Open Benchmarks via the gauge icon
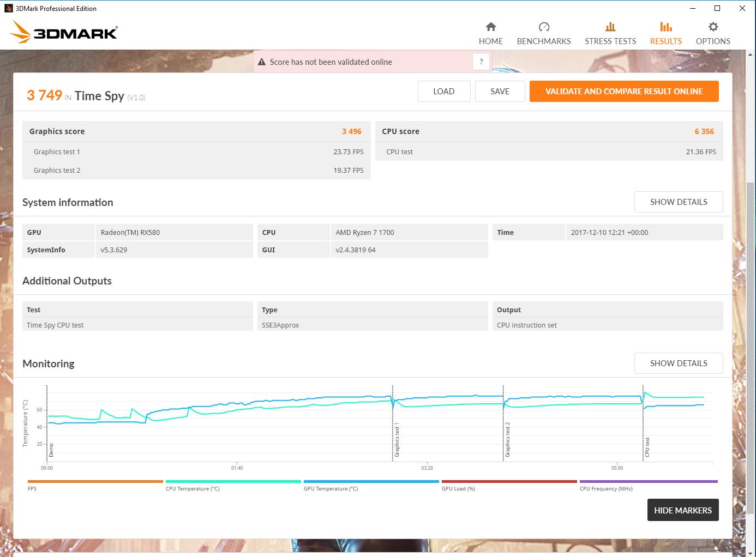This screenshot has width=756, height=557. [x=543, y=27]
